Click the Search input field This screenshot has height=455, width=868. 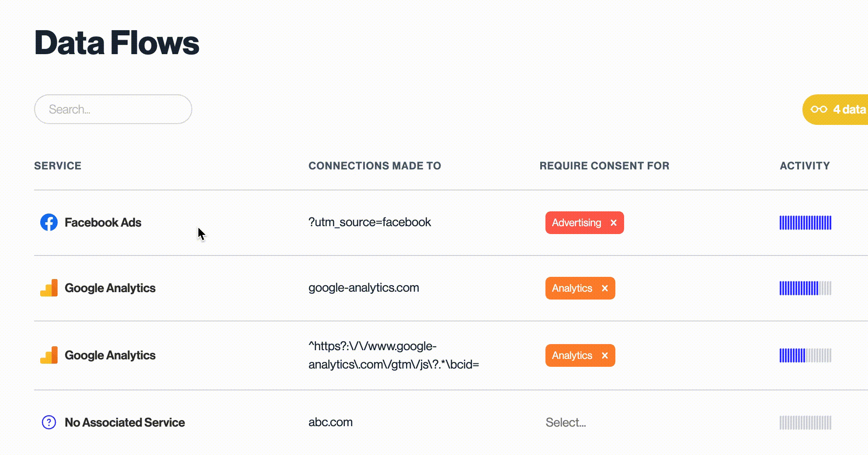point(113,109)
